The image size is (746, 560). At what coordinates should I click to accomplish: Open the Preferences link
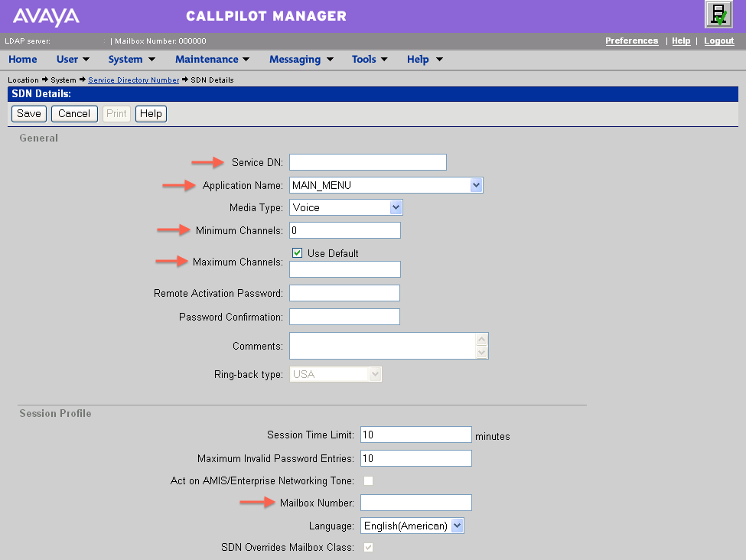click(631, 41)
